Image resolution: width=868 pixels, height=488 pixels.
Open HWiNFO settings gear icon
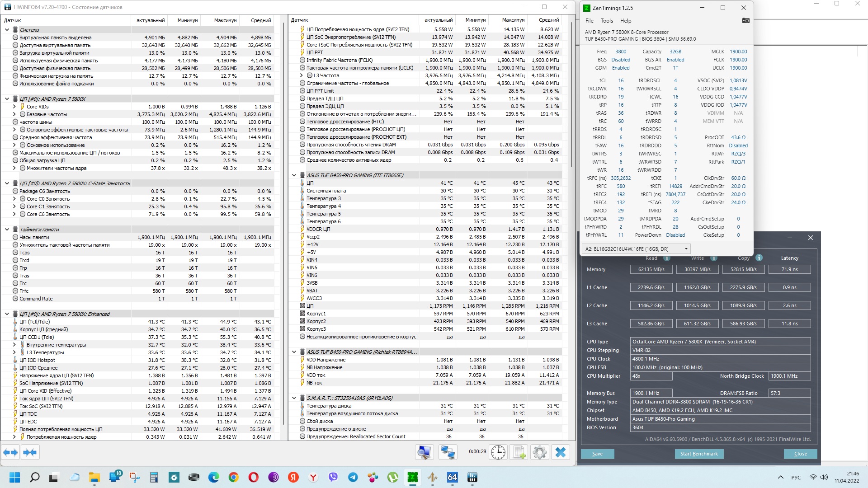(x=539, y=452)
